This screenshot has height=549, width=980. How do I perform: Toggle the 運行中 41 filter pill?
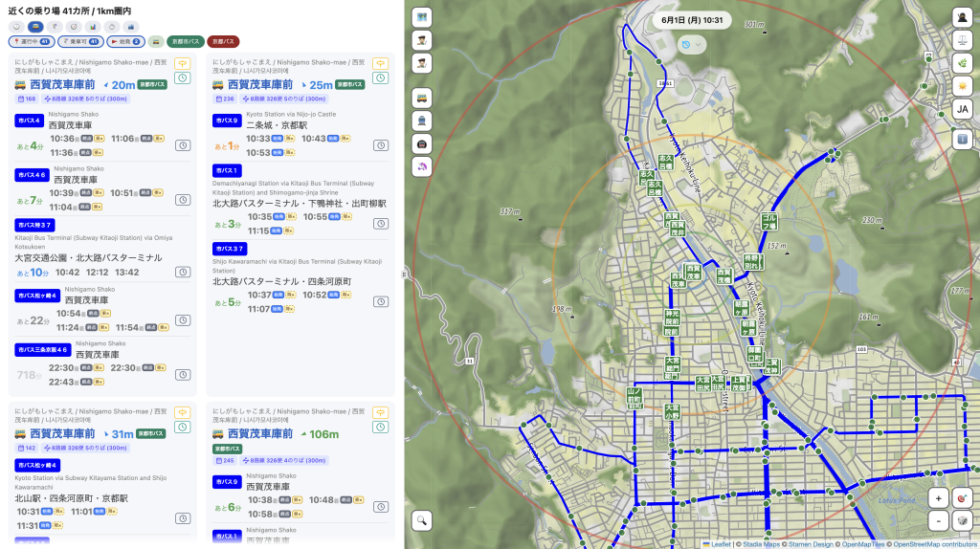point(32,42)
